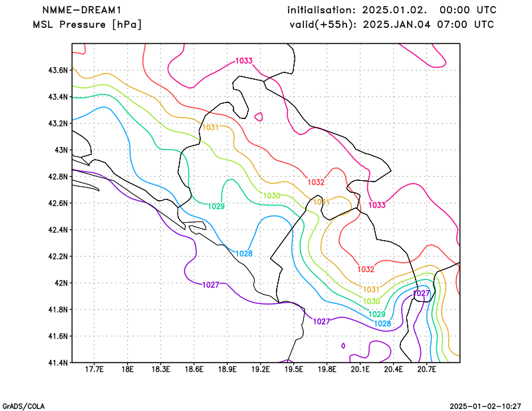This screenshot has width=532, height=411.
Task: Click the 18E longitude axis label
Action: [x=127, y=370]
